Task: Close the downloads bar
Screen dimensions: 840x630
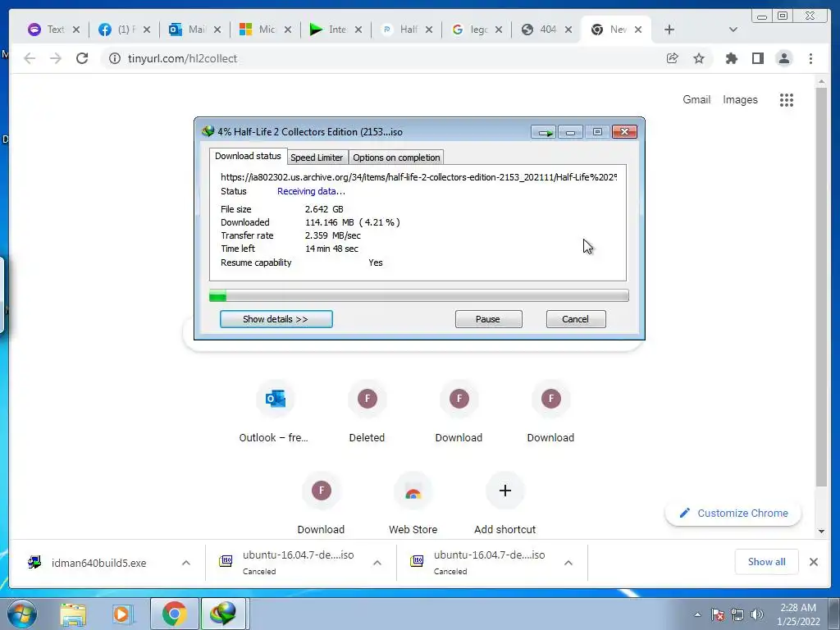Action: pos(813,562)
